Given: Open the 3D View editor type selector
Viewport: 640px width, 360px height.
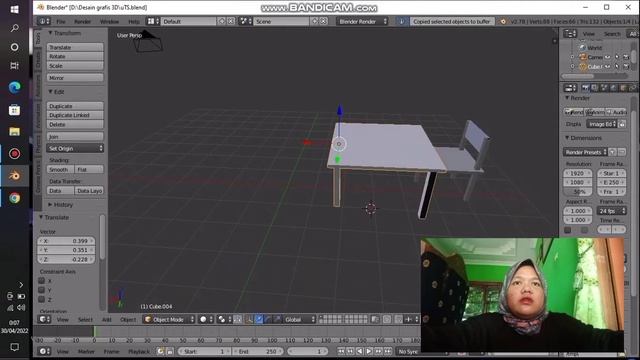Looking at the screenshot, I should click(x=44, y=319).
